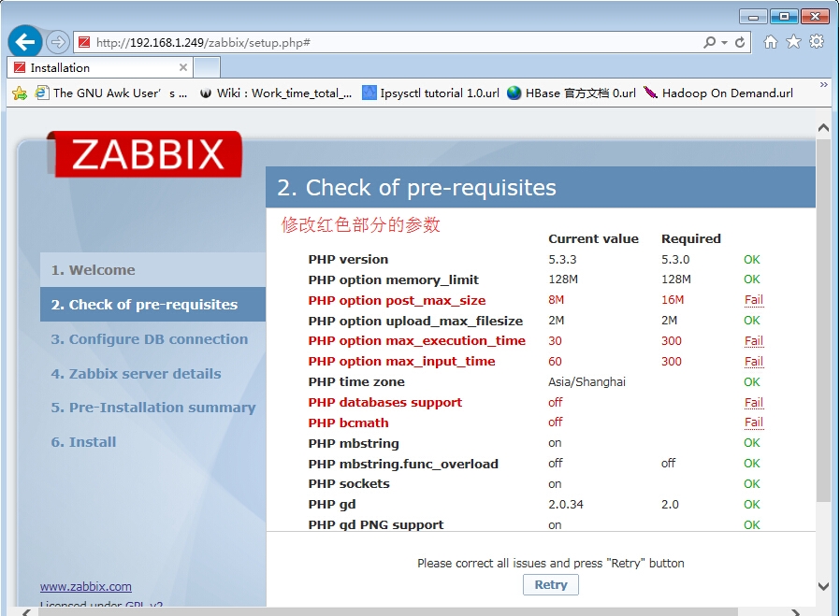The image size is (840, 616).
Task: Click 'PHP databases support' label
Action: tap(385, 403)
